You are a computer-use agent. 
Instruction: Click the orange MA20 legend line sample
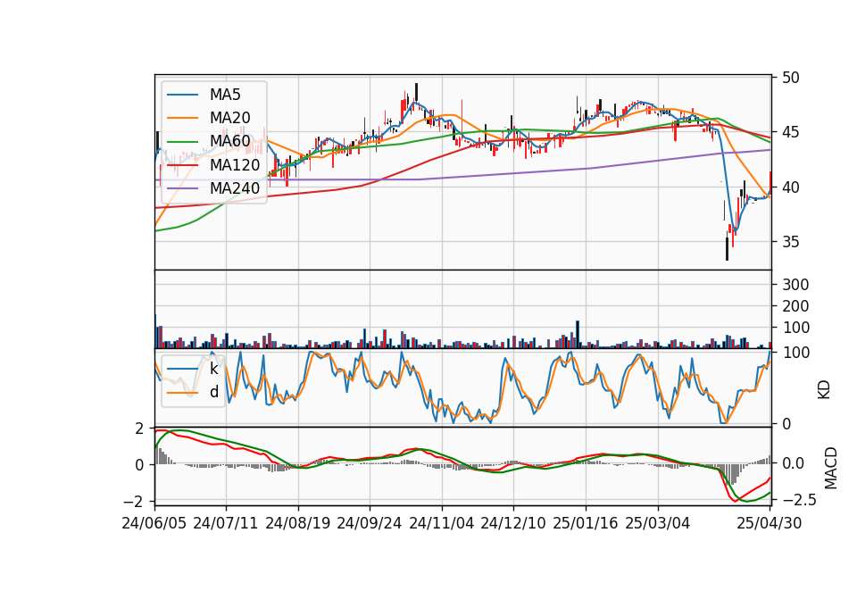(x=182, y=118)
